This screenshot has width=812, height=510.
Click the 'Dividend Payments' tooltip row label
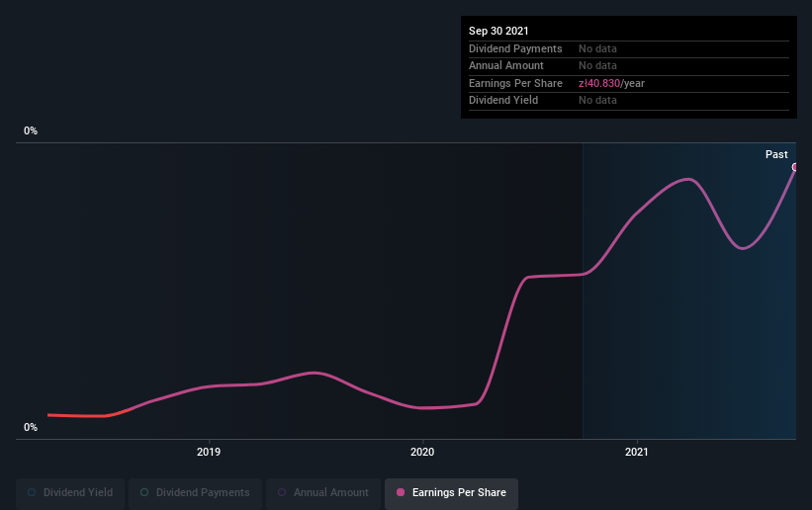515,48
